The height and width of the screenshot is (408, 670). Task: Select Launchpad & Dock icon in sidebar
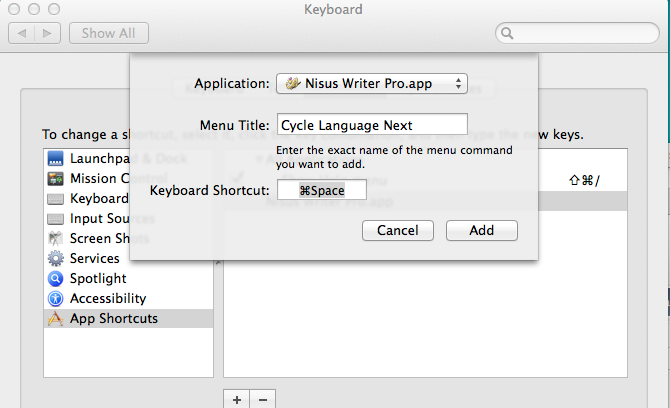click(56, 159)
